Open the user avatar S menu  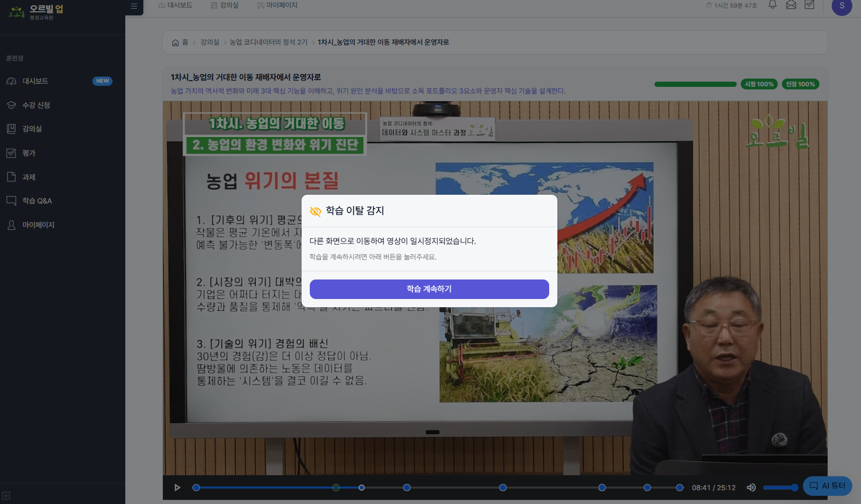[x=842, y=6]
